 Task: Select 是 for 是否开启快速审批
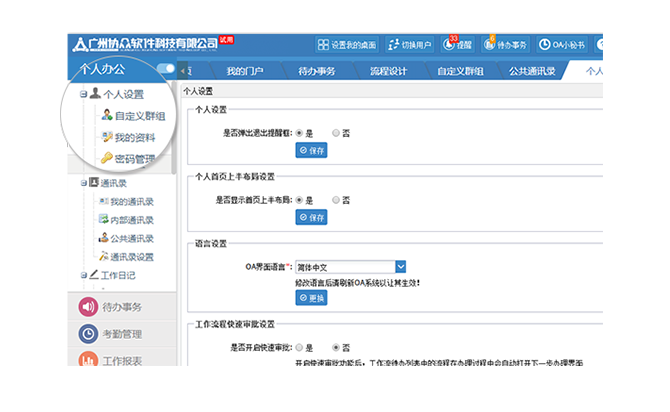coord(297,346)
